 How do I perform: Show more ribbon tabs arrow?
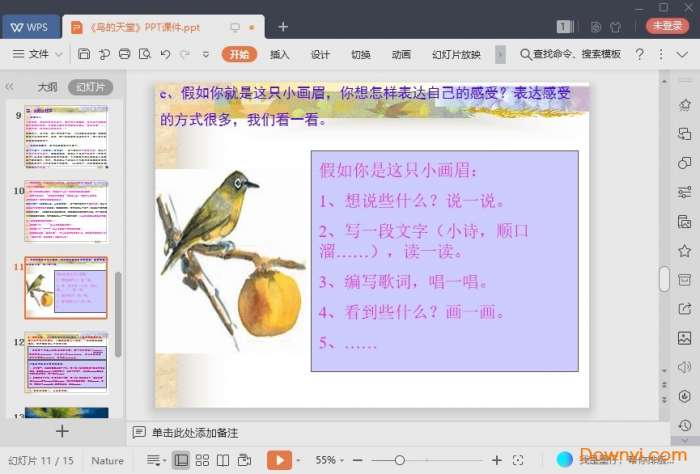point(500,54)
